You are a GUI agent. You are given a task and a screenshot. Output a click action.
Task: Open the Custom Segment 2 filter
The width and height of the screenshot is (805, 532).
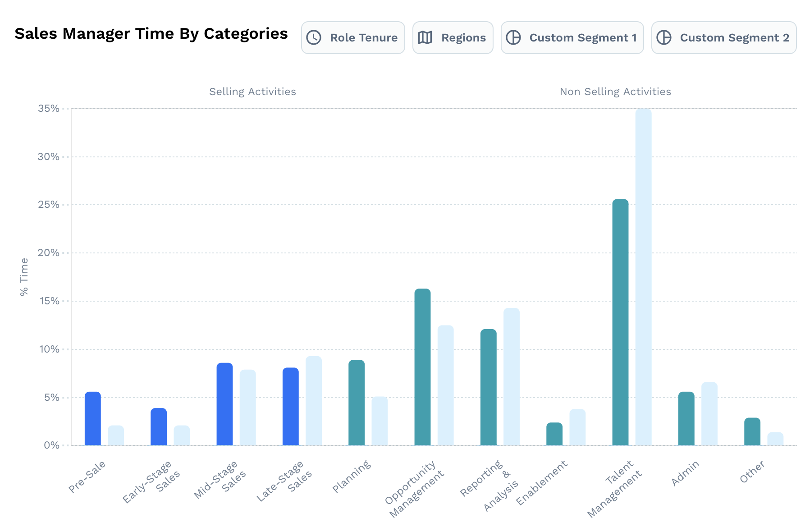tap(723, 37)
